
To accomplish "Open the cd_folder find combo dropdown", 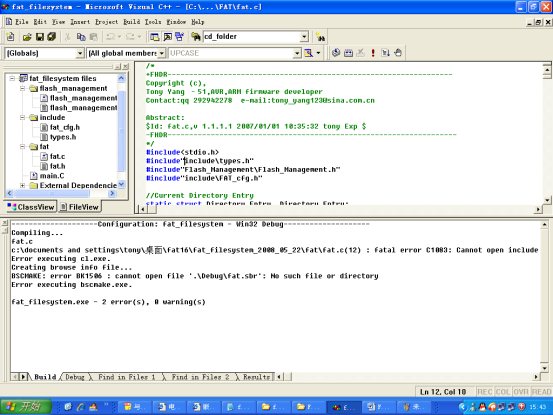I will tap(304, 36).
